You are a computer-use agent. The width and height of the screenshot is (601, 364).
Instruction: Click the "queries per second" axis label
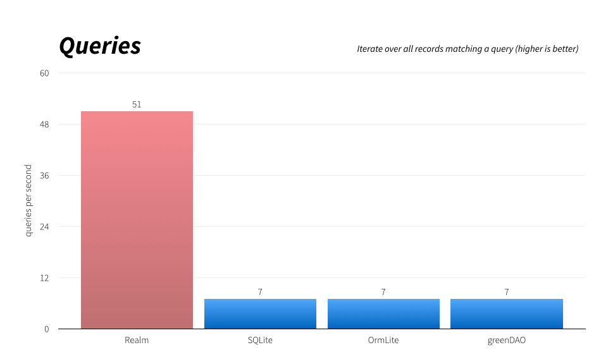pos(28,201)
